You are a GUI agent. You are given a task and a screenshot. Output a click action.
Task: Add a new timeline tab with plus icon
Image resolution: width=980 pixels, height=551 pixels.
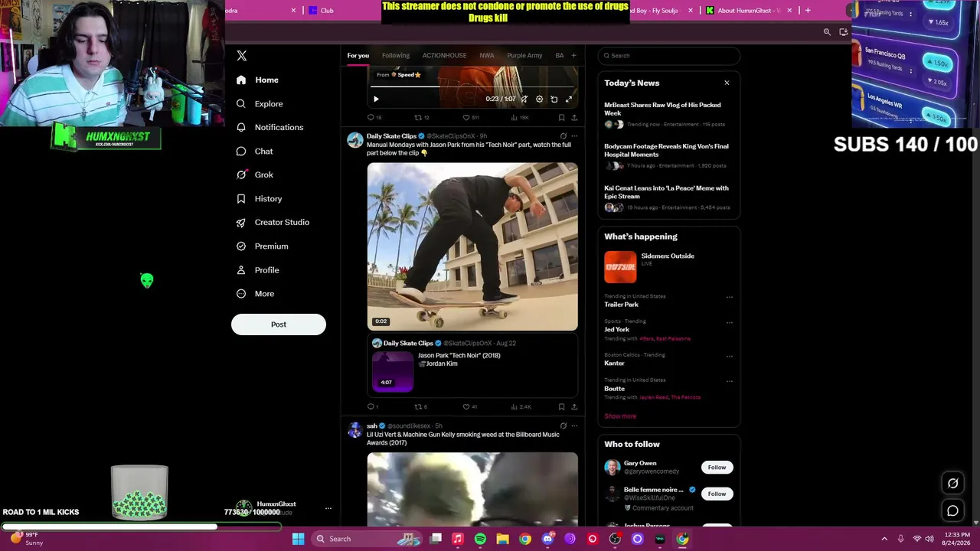[x=573, y=55]
